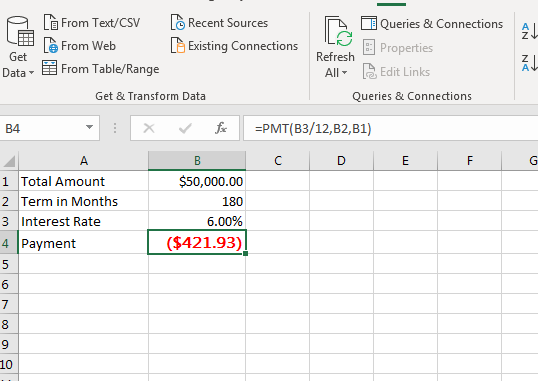The image size is (538, 381).
Task: Open the Get Data menu
Action: click(18, 47)
